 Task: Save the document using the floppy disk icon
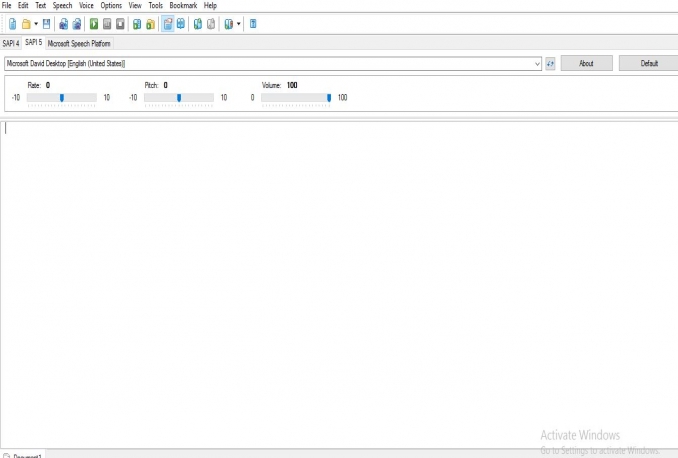pos(47,24)
